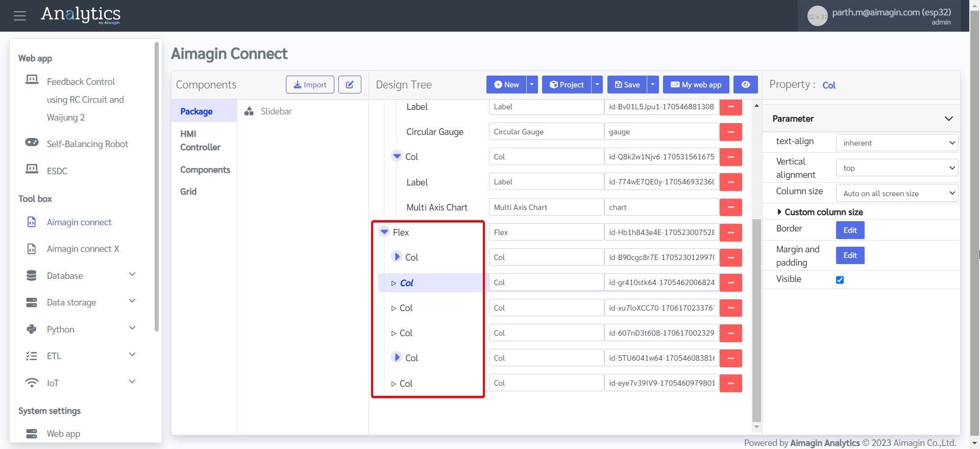Click the Web app settings server icon
Screen dimensions: 980x449
point(32,434)
